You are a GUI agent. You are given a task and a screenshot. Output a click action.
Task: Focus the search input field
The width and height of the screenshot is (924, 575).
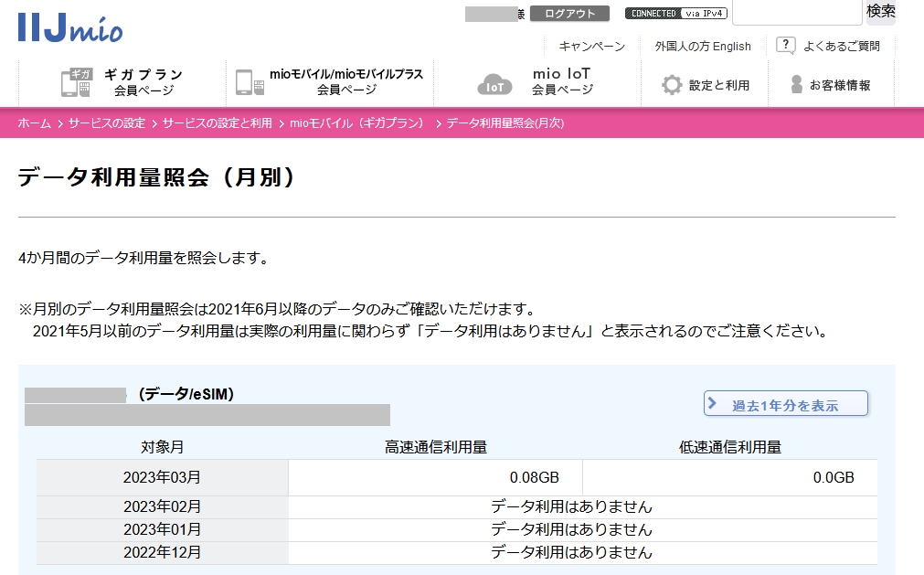(x=797, y=12)
